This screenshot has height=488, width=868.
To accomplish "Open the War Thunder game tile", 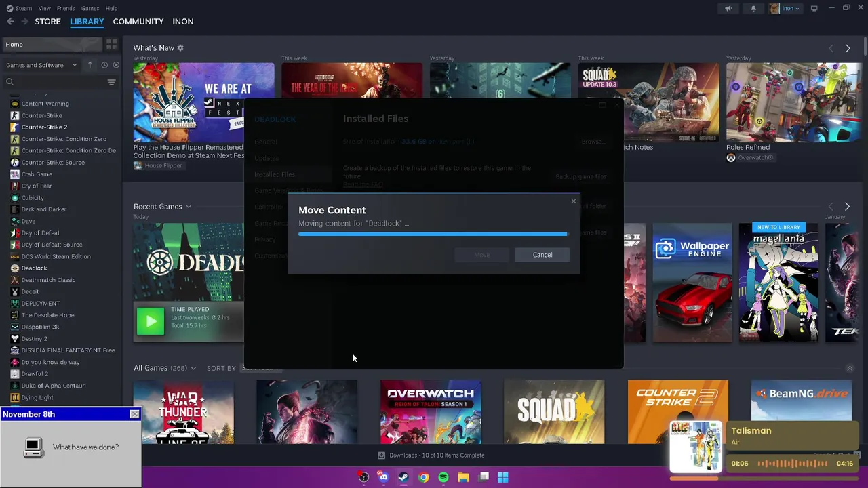I will pos(183,412).
